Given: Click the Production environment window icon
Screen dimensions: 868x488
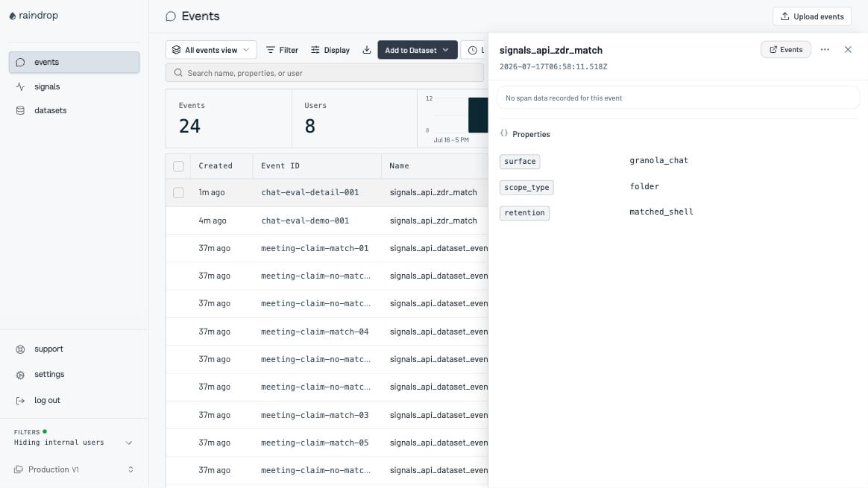Looking at the screenshot, I should pyautogui.click(x=18, y=469).
